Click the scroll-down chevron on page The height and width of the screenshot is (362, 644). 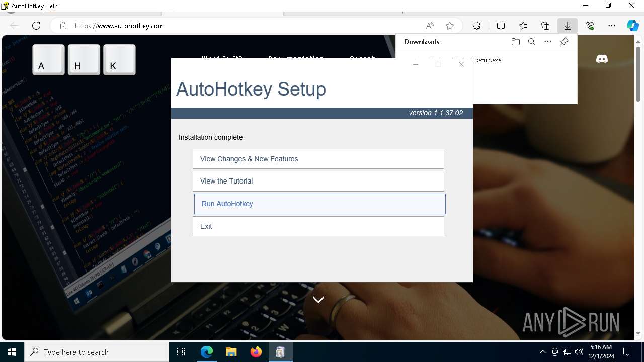point(318,299)
